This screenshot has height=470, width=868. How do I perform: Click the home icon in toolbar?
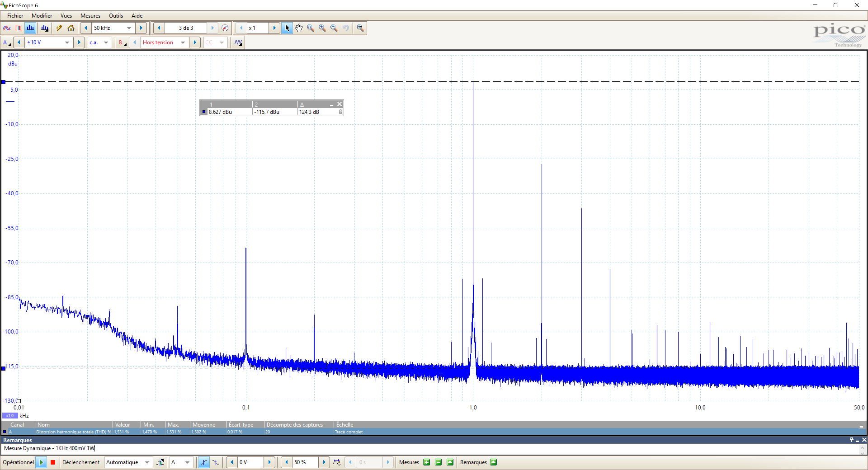pos(71,28)
